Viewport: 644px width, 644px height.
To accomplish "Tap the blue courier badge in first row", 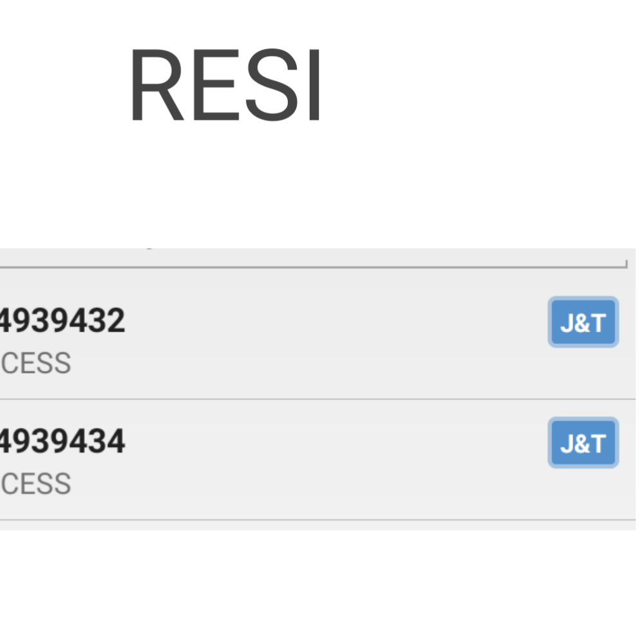I will [583, 322].
